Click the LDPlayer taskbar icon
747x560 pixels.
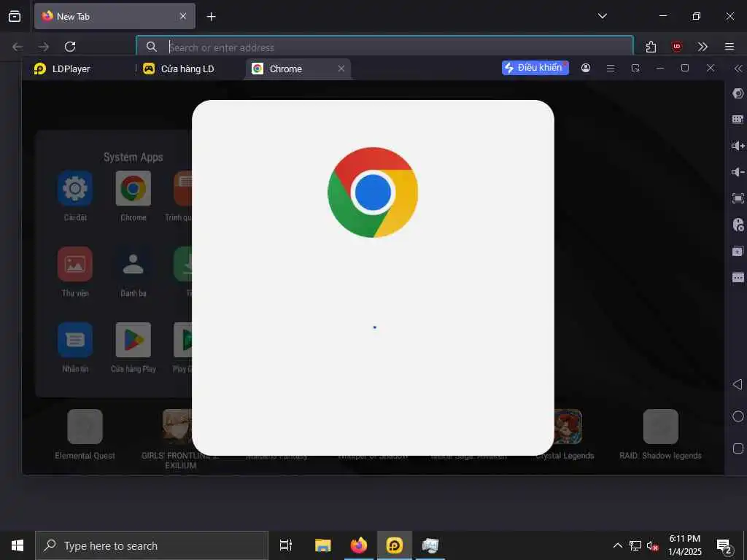(395, 545)
